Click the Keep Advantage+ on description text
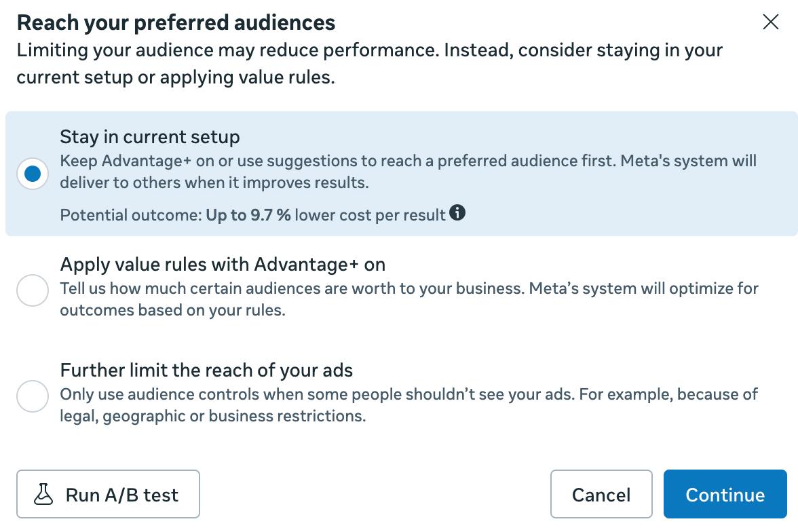 pos(408,172)
